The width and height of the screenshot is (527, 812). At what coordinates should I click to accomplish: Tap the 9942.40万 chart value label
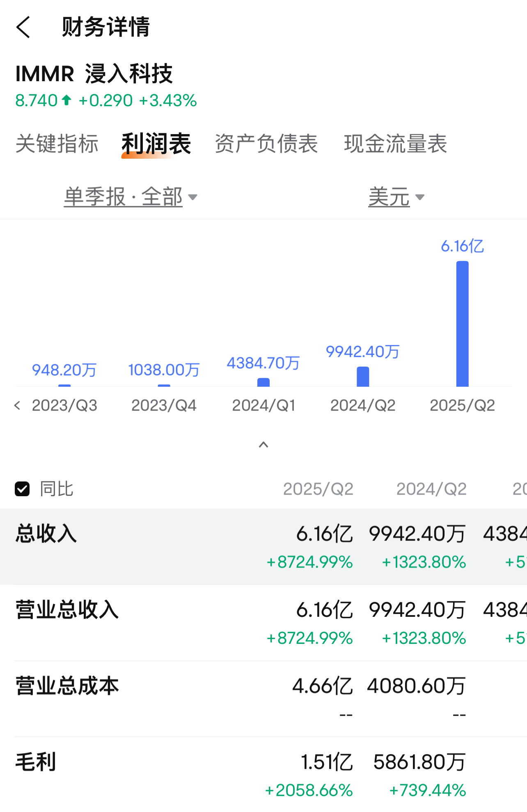[x=363, y=351]
